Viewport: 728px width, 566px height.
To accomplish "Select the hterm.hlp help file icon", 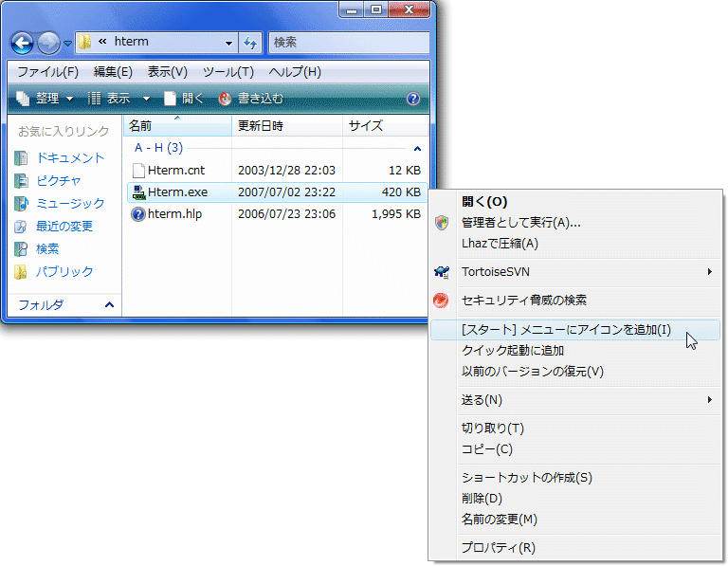I will 138,214.
